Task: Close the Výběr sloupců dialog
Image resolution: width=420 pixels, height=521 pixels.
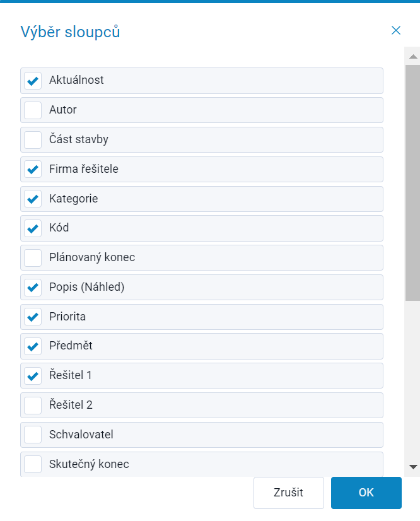Action: pos(396,30)
